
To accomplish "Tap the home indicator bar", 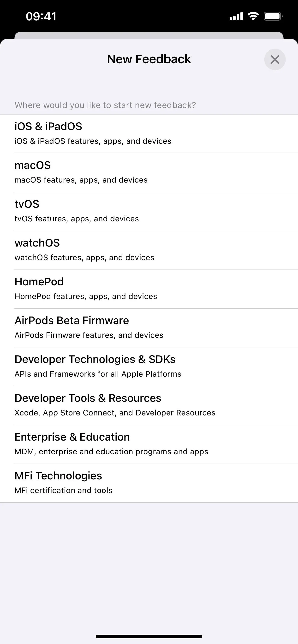I will 149,636.
